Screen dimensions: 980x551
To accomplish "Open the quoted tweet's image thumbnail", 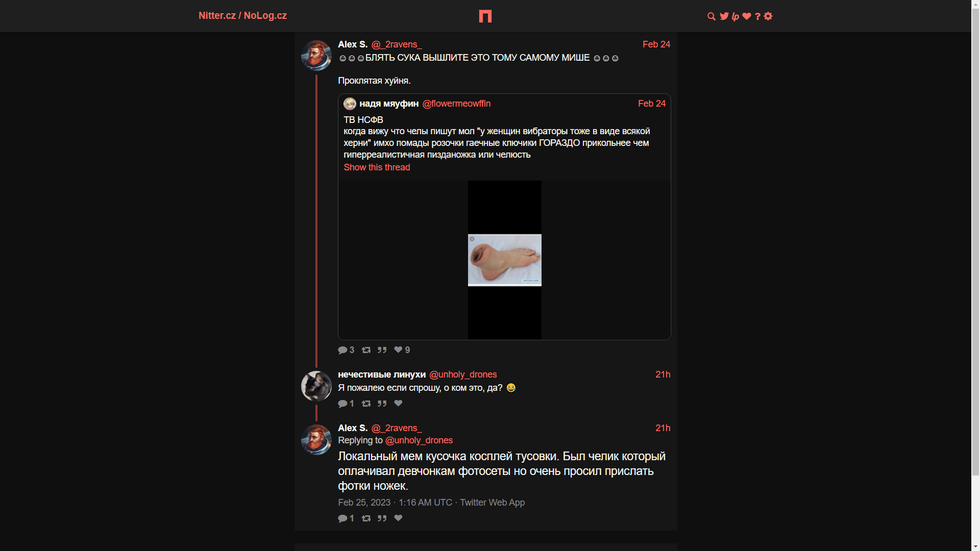I will (504, 260).
